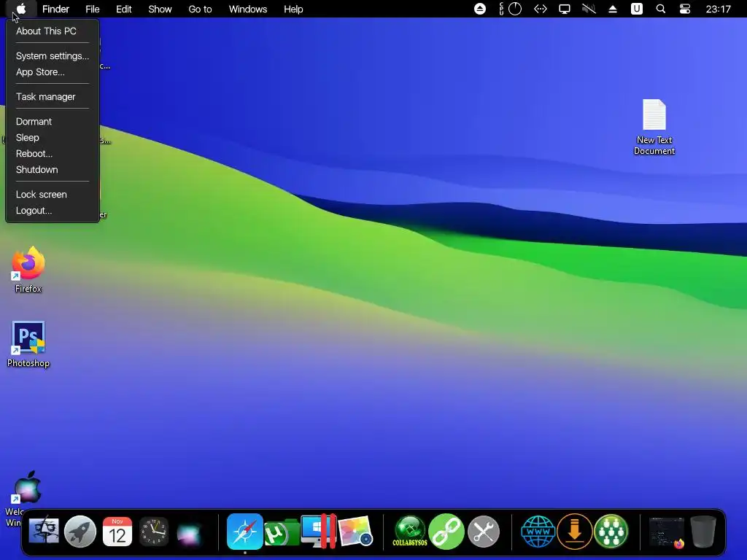Open the Photos preview dock icon

[x=355, y=531]
